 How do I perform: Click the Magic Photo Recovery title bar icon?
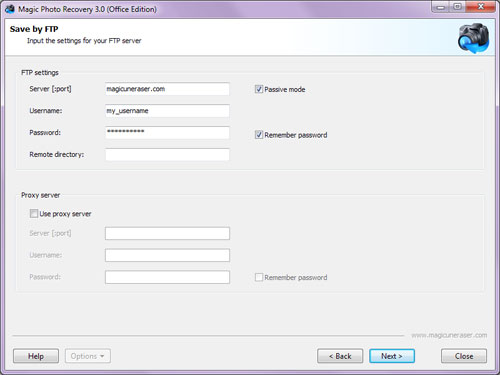click(10, 9)
